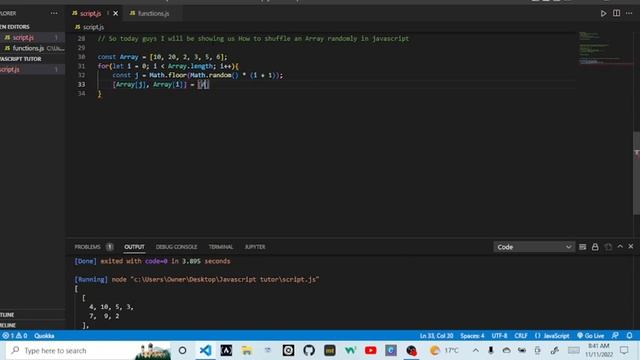Select the JavaScript language mode

tap(552, 336)
